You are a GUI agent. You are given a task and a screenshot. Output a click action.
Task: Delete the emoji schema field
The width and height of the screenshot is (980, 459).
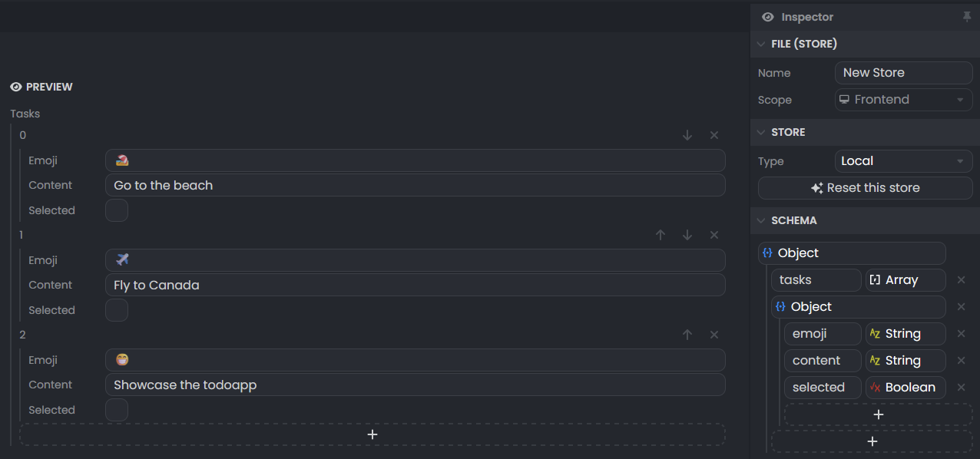(x=961, y=334)
